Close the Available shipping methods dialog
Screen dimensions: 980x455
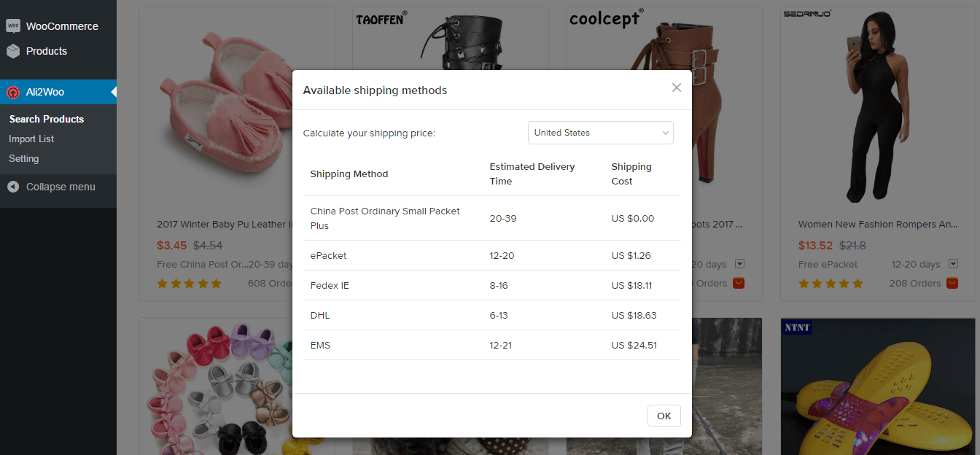click(676, 88)
